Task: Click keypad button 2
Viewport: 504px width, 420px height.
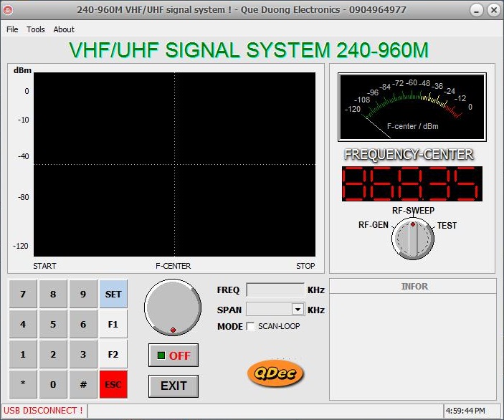Action: tap(53, 355)
